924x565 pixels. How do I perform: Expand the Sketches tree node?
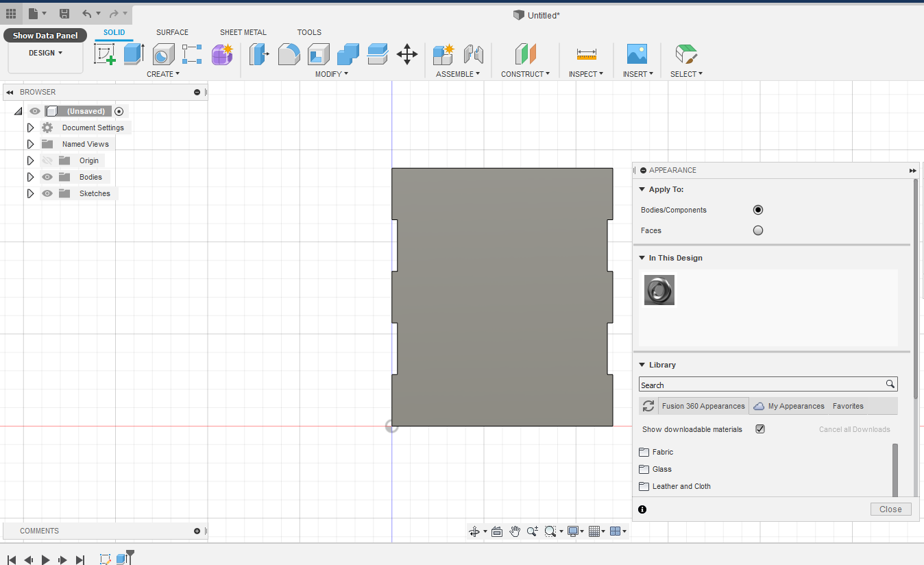click(x=30, y=193)
